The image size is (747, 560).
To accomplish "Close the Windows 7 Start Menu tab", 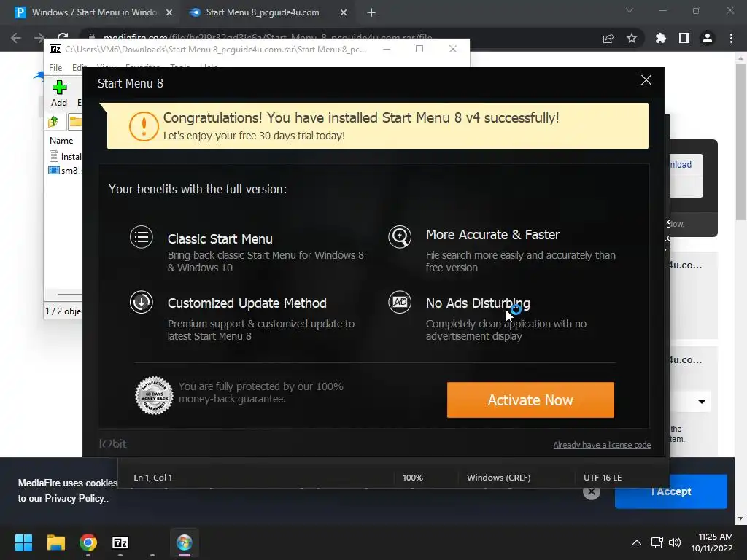I will click(x=169, y=13).
